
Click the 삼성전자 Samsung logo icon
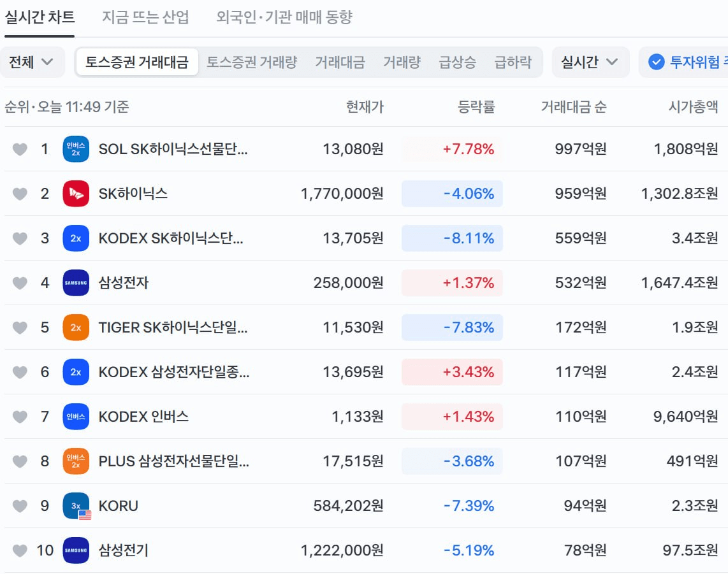click(x=76, y=283)
